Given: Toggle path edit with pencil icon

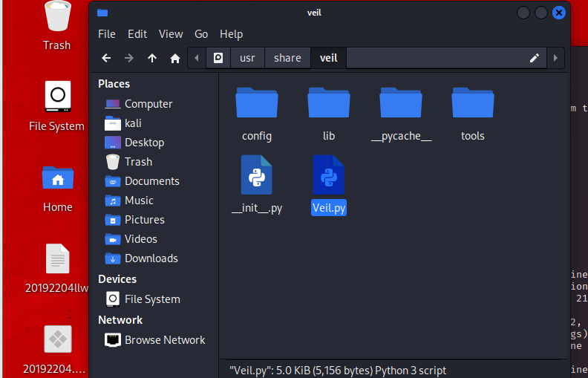Looking at the screenshot, I should (x=535, y=58).
